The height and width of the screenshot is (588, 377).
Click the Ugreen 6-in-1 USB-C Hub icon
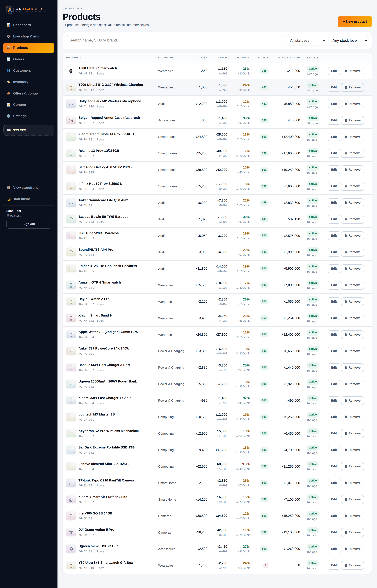tap(71, 549)
